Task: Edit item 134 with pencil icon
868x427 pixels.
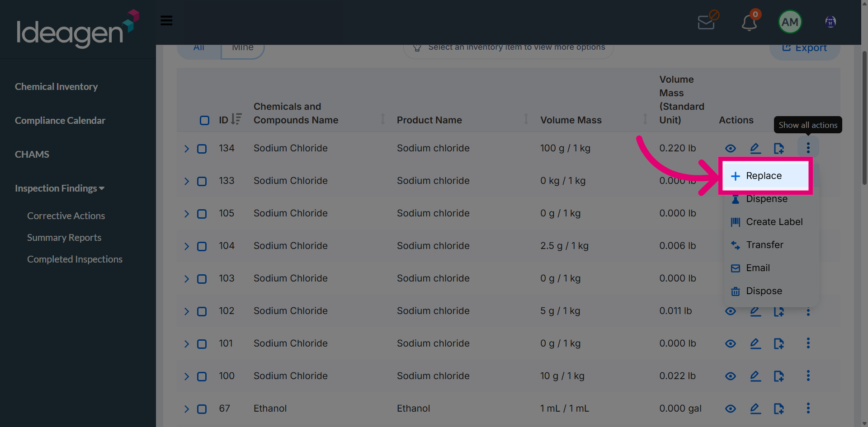Action: tap(755, 148)
